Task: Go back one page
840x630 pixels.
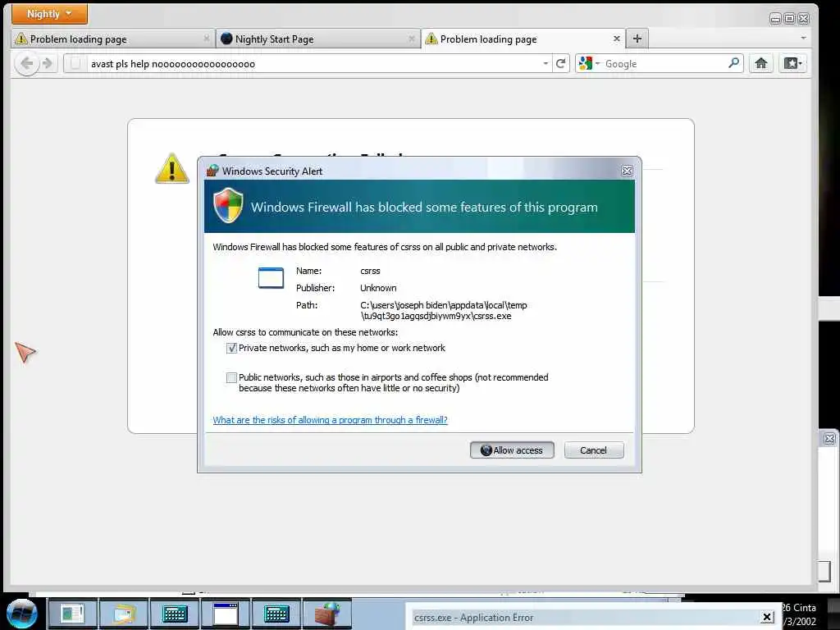Action: coord(26,64)
